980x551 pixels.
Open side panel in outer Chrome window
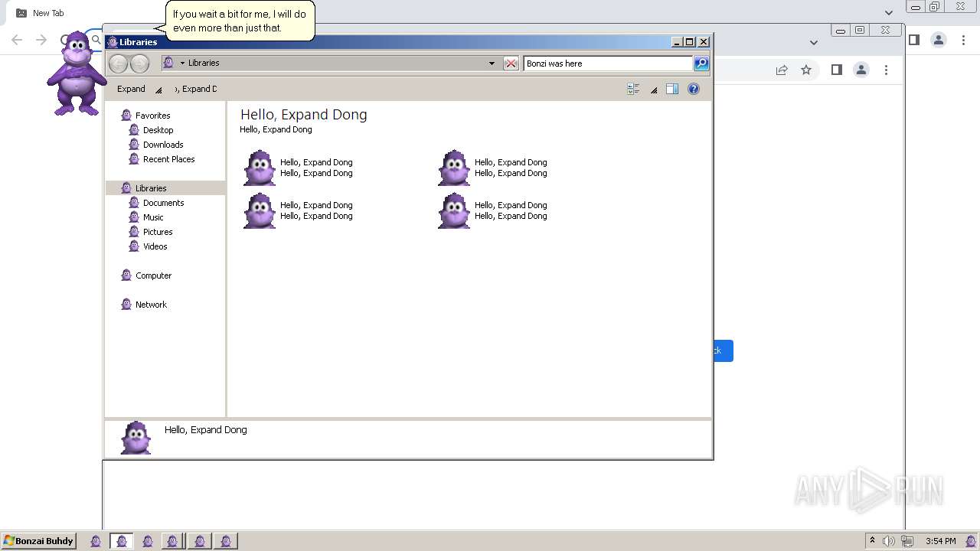913,40
